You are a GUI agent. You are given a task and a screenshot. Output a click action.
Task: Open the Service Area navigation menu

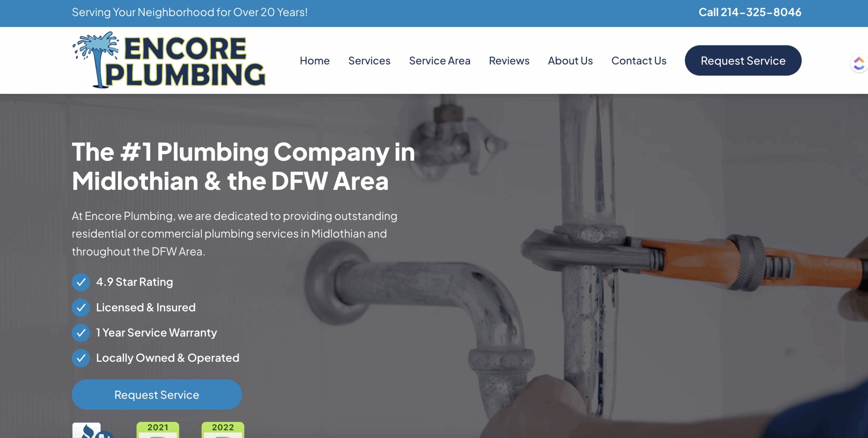point(440,61)
